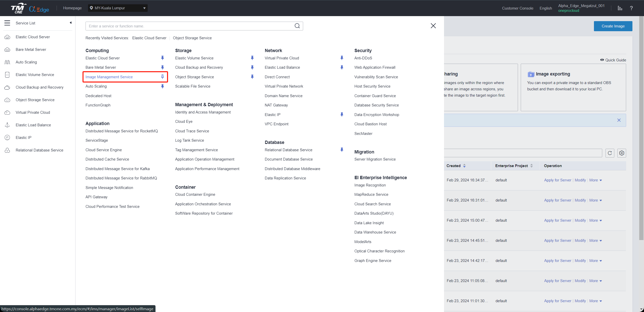
Task: Collapse the Service List sidebar arrow
Action: [71, 23]
